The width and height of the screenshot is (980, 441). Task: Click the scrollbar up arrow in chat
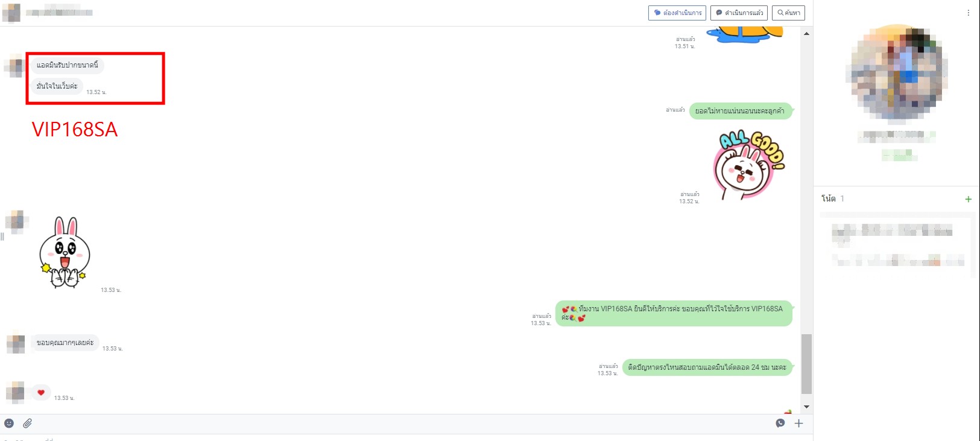tap(806, 34)
